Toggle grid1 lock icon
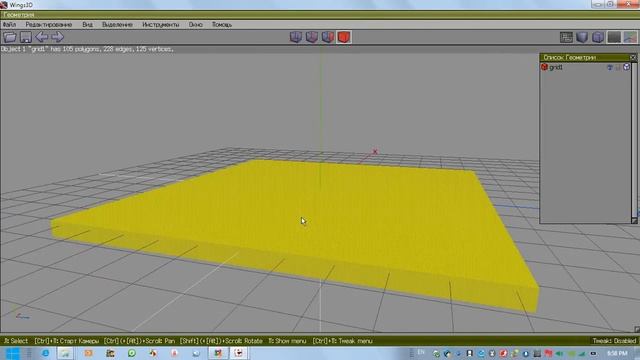This screenshot has width=640, height=360. point(618,67)
